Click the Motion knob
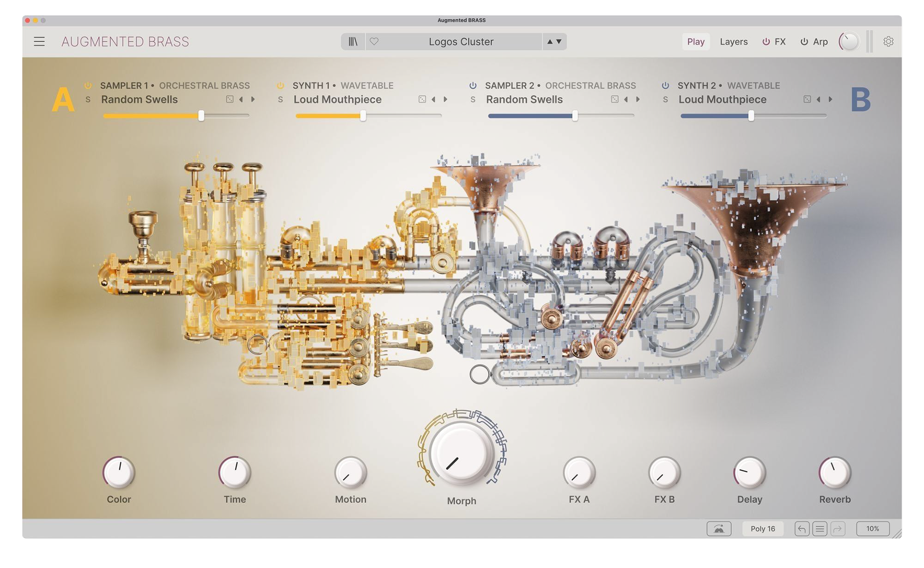Viewport: 924px width, 568px height. [351, 472]
